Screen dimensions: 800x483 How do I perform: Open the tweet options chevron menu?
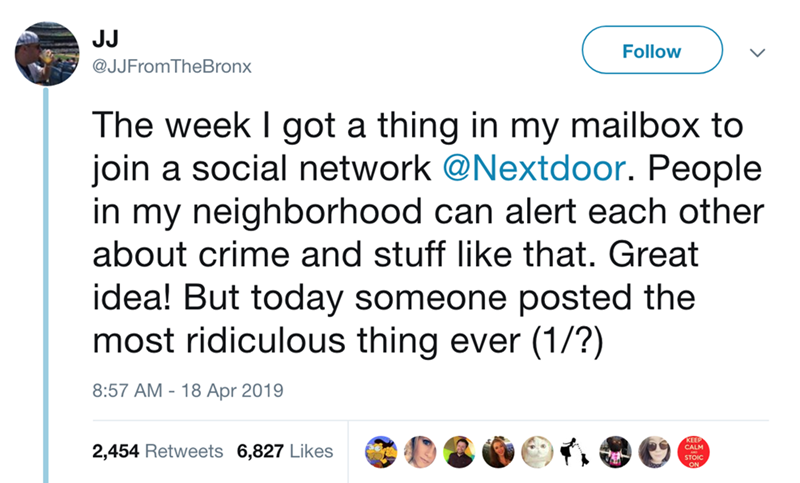pyautogui.click(x=756, y=52)
